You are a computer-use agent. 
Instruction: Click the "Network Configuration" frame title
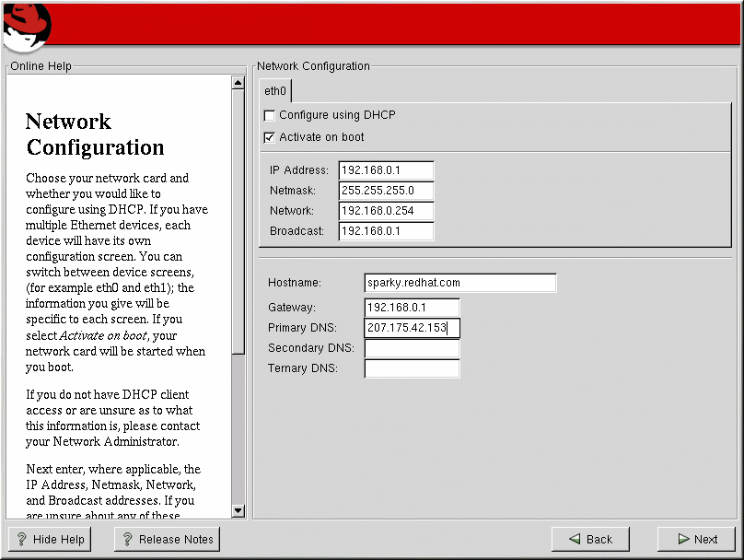point(313,66)
